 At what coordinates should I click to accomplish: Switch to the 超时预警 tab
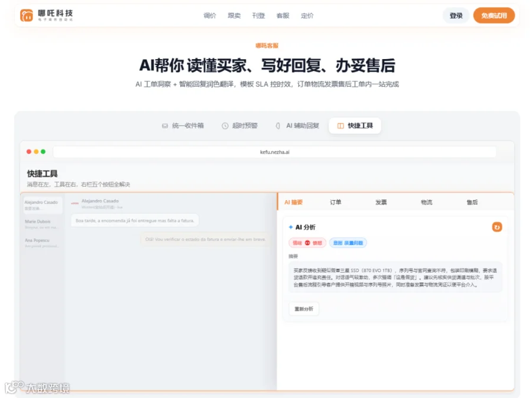[240, 126]
